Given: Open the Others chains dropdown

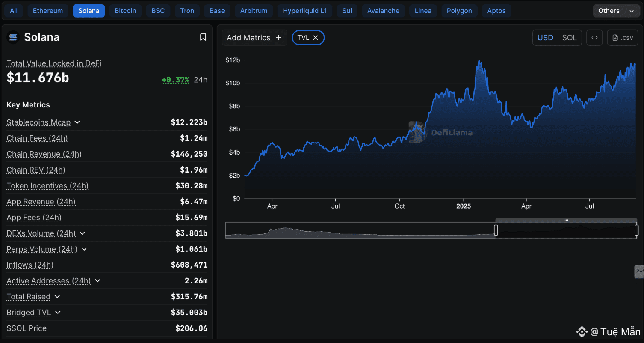Looking at the screenshot, I should pos(616,11).
